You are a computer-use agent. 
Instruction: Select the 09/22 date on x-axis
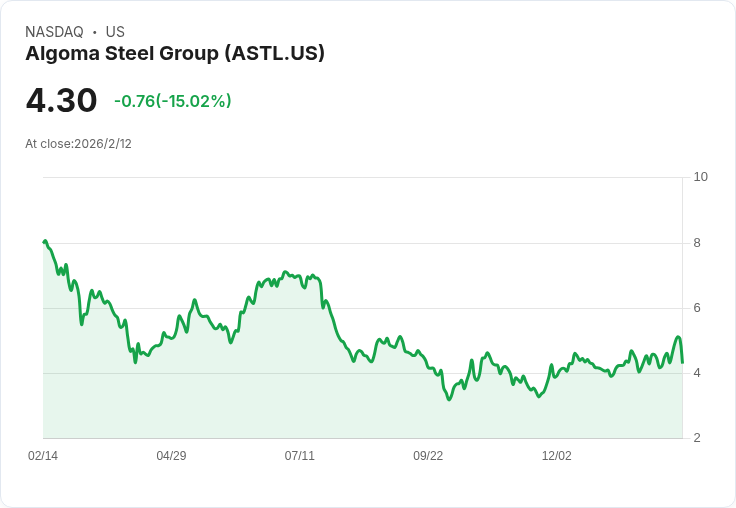[428, 456]
